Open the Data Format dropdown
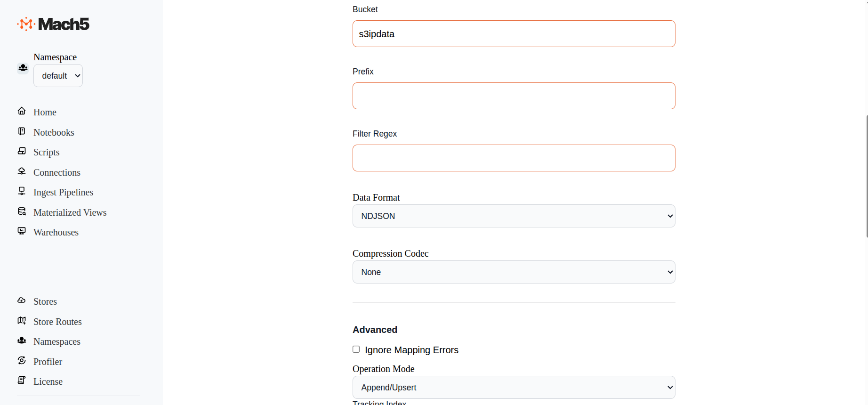868x405 pixels. (514, 216)
